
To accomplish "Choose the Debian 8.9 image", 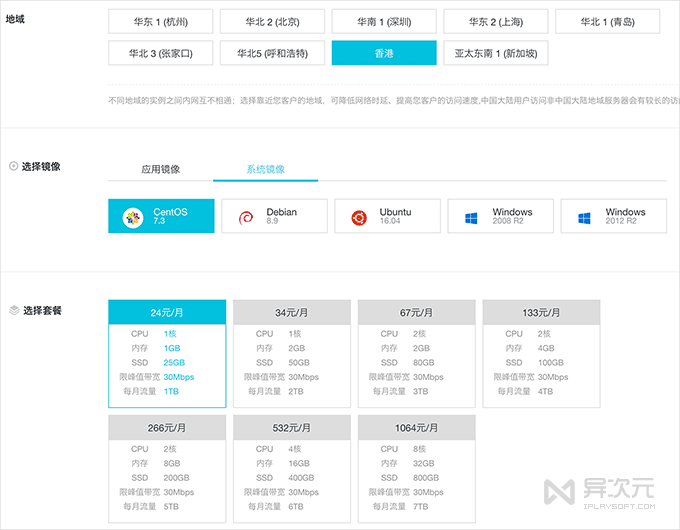I will [275, 216].
